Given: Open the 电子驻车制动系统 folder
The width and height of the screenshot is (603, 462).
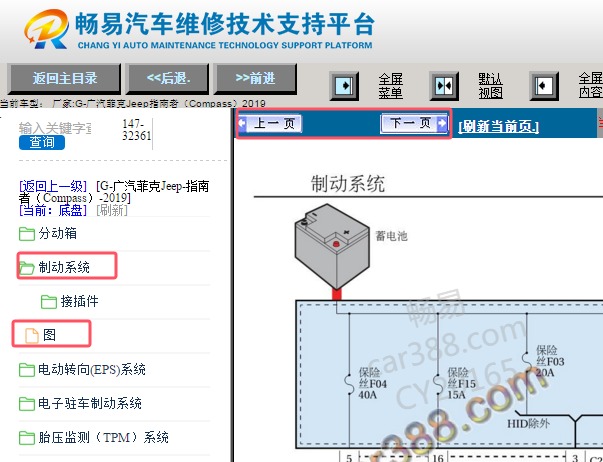Looking at the screenshot, I should (x=90, y=403).
